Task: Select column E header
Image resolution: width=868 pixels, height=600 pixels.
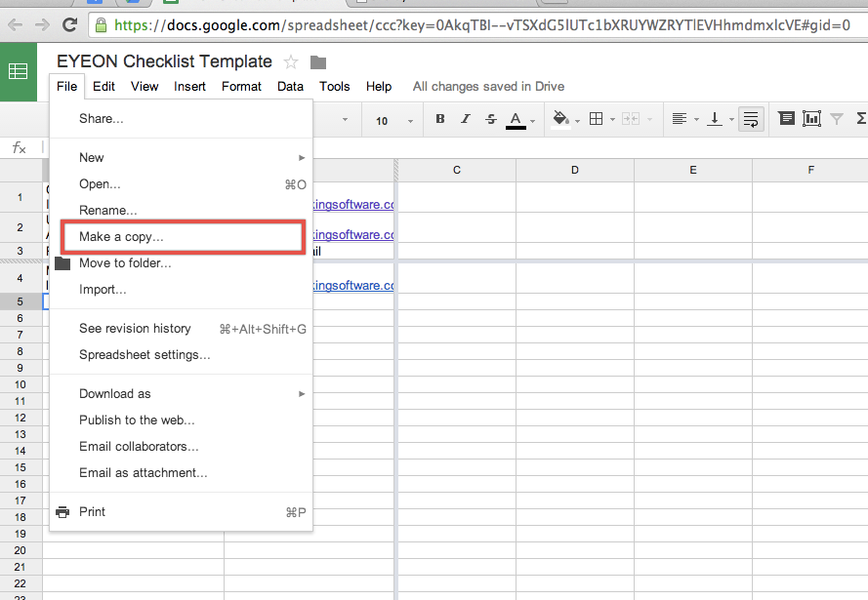Action: 693,171
